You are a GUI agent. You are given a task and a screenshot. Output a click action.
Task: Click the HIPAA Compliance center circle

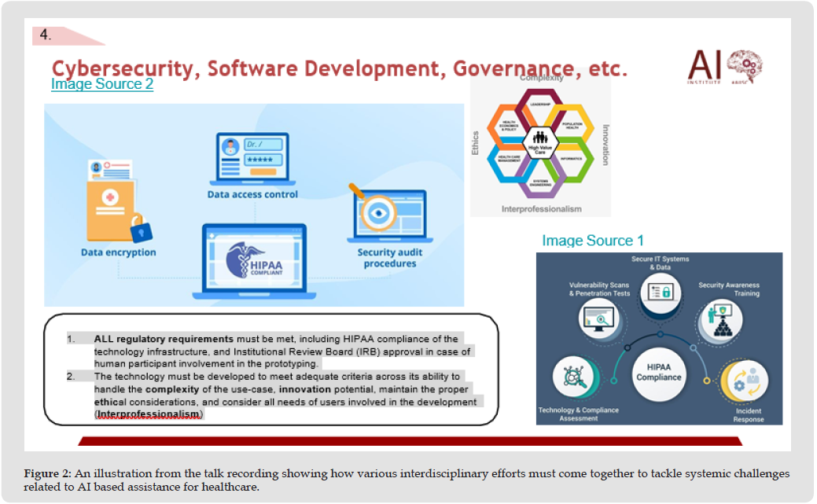coord(659,372)
